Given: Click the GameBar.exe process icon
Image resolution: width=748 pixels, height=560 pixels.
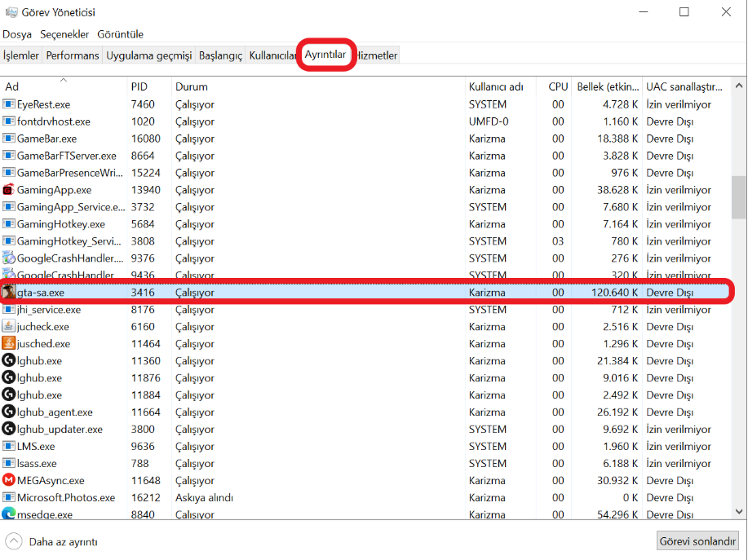Looking at the screenshot, I should pos(9,139).
